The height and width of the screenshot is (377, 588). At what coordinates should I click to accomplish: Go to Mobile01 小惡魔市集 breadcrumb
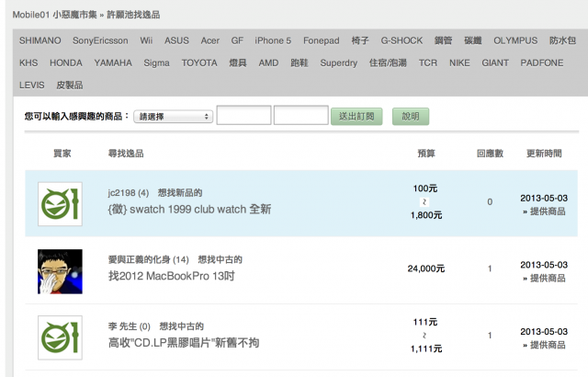pyautogui.click(x=55, y=15)
